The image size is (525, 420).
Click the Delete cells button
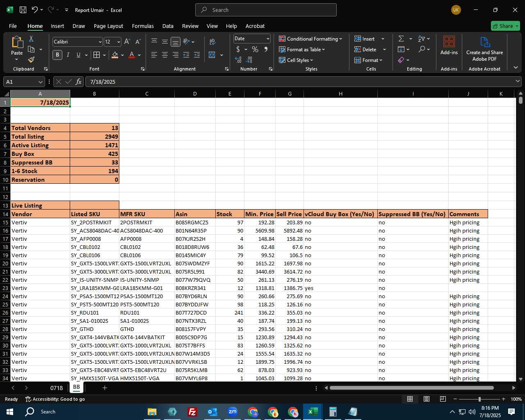pos(366,49)
